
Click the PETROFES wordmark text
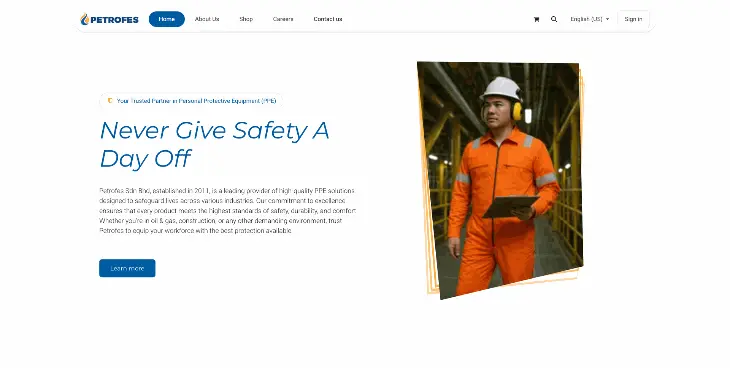pyautogui.click(x=114, y=20)
